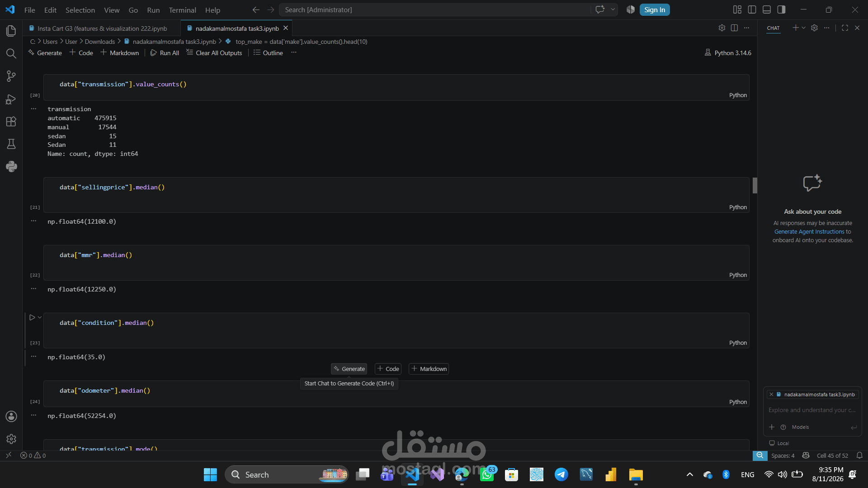This screenshot has height=488, width=868.
Task: Open the Run menu
Action: [x=153, y=10]
